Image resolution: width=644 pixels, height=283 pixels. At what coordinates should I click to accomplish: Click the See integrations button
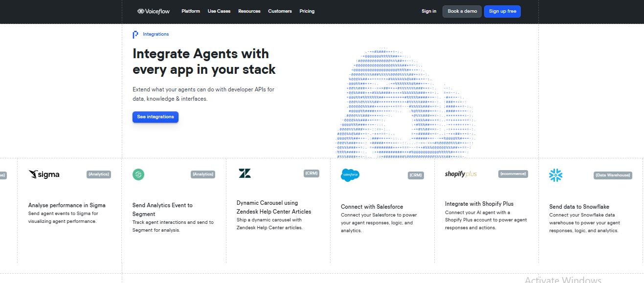155,117
